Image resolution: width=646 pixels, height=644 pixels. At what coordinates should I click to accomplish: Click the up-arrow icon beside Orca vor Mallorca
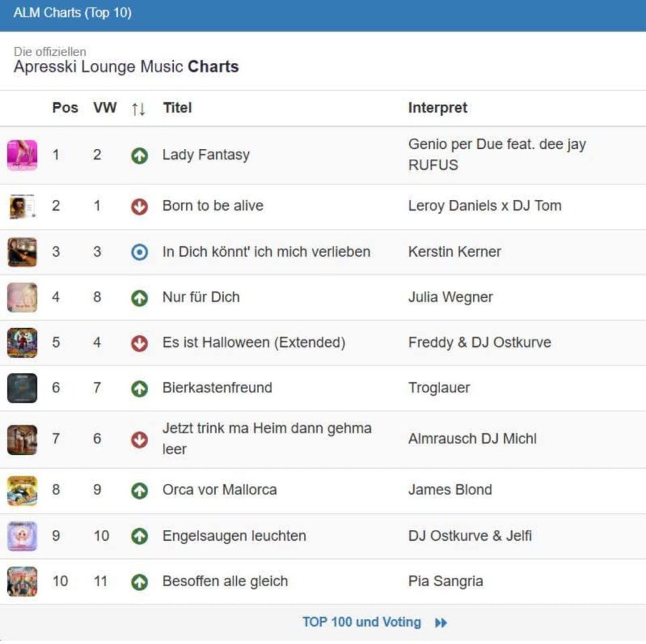139,490
